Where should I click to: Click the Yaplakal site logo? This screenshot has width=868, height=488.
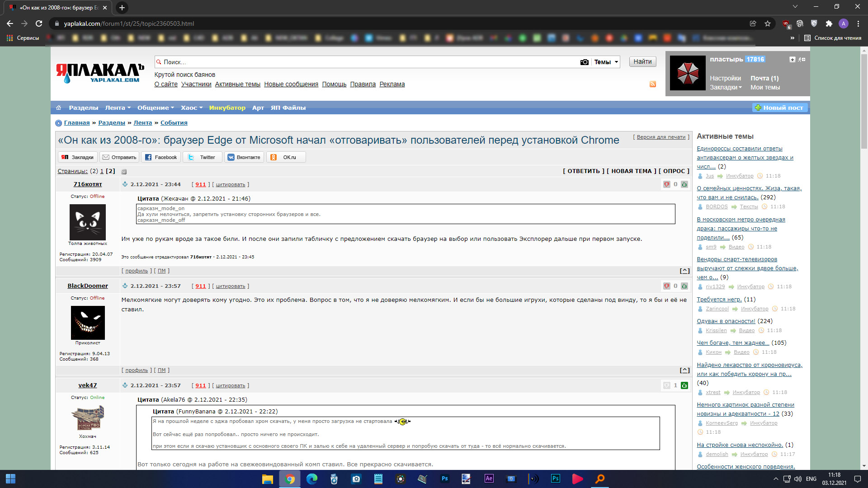(x=99, y=73)
